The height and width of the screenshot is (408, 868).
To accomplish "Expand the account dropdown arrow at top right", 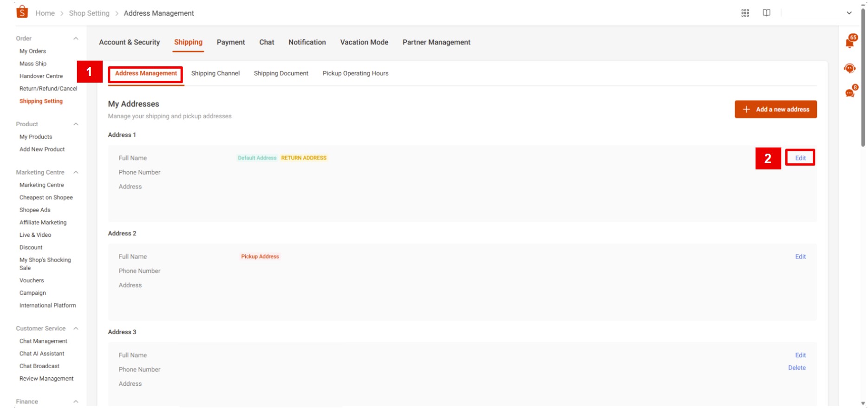I will [849, 13].
